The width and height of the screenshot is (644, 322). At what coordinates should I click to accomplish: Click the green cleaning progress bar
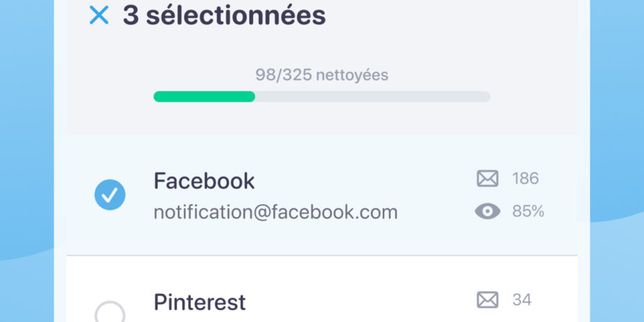204,96
